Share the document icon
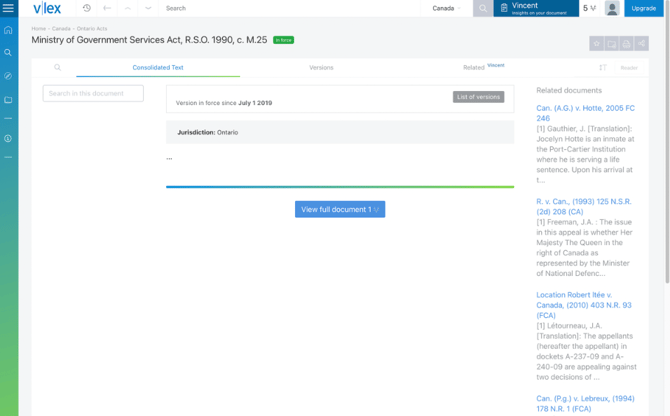 [641, 44]
